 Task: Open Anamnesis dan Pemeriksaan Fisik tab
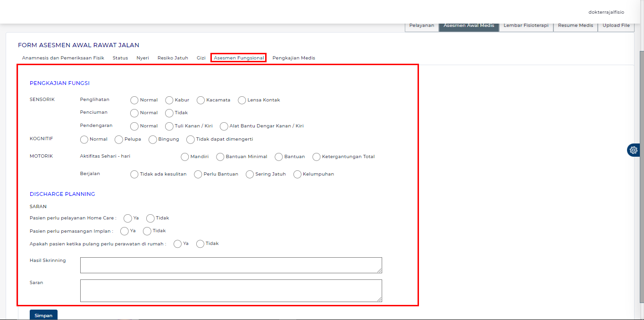click(63, 58)
